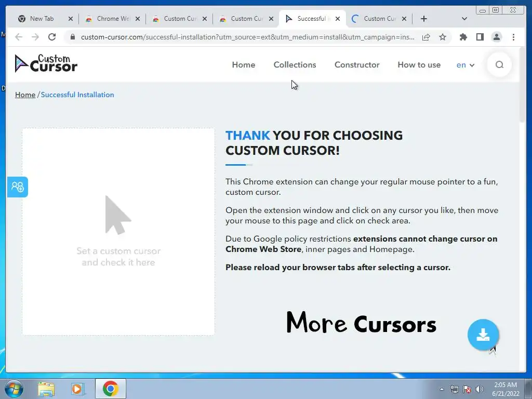
Task: Open Chrome's three-dot menu
Action: point(513,37)
